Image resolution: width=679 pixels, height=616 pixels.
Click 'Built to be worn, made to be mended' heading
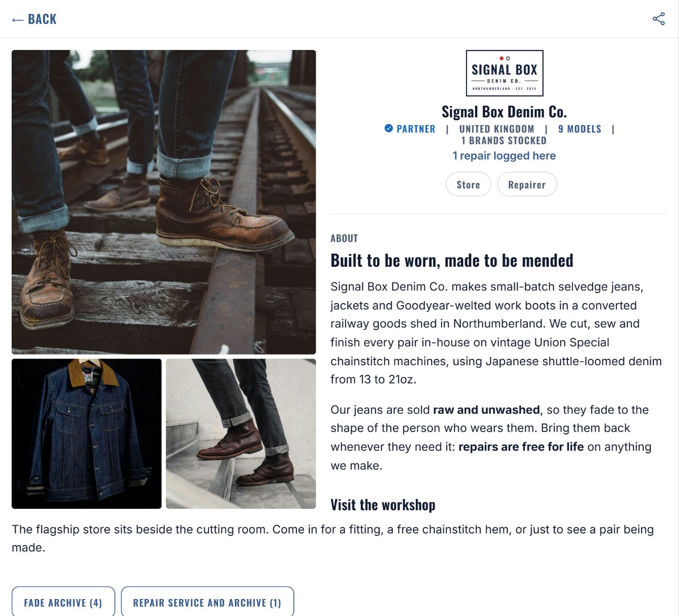point(452,260)
